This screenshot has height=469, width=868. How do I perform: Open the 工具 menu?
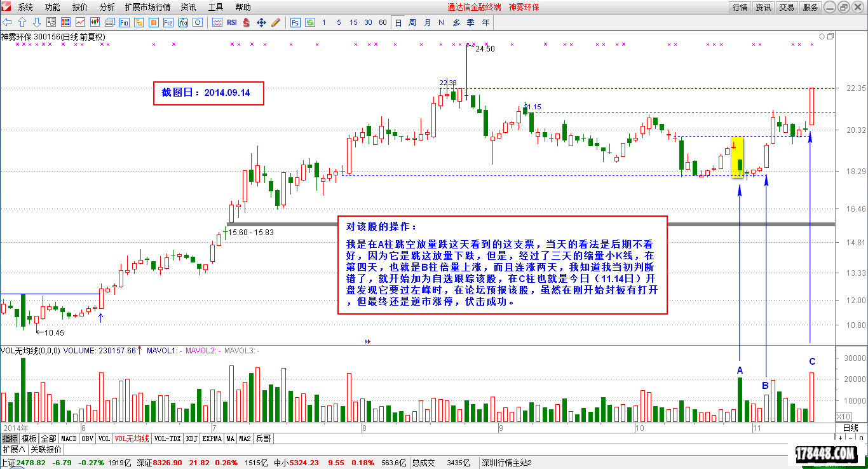pyautogui.click(x=215, y=7)
